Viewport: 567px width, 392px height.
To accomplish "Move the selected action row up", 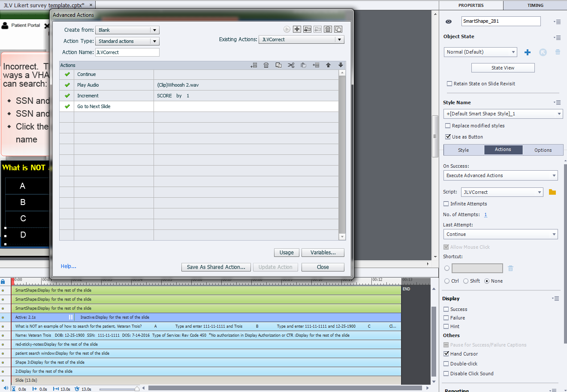I will (328, 65).
